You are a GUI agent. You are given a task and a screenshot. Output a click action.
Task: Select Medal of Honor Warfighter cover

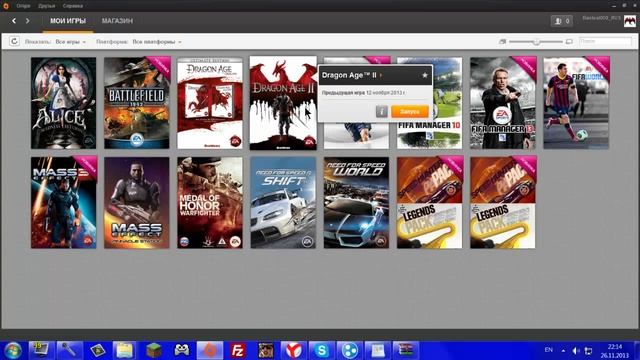(210, 202)
